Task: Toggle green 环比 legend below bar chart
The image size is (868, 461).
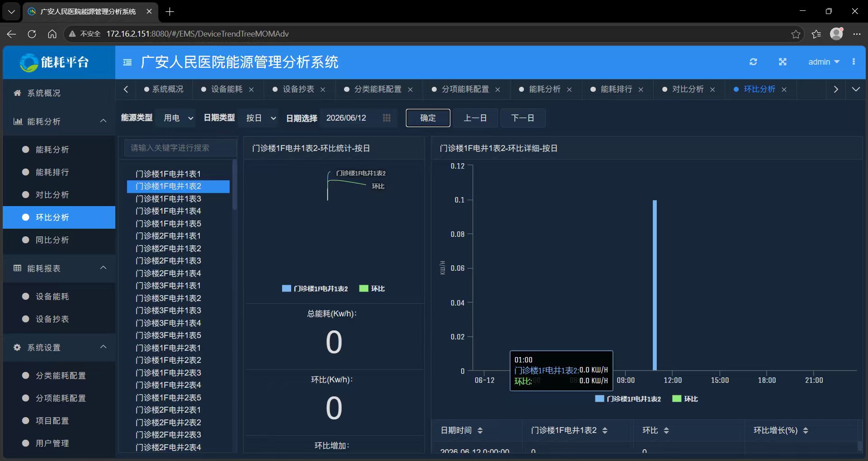Action: pyautogui.click(x=685, y=399)
